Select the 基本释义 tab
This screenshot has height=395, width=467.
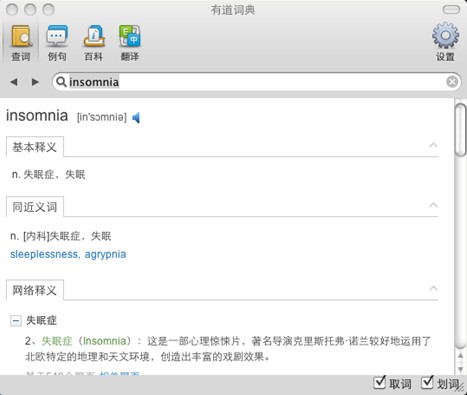(35, 147)
